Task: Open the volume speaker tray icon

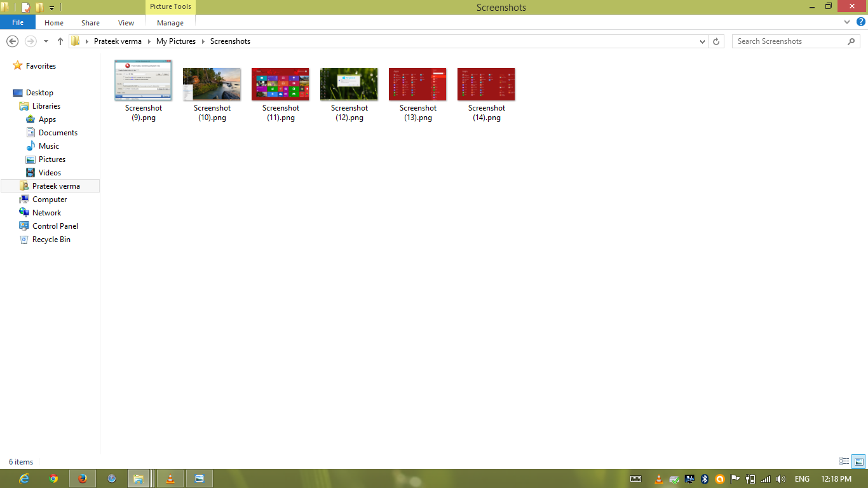Action: [781, 479]
